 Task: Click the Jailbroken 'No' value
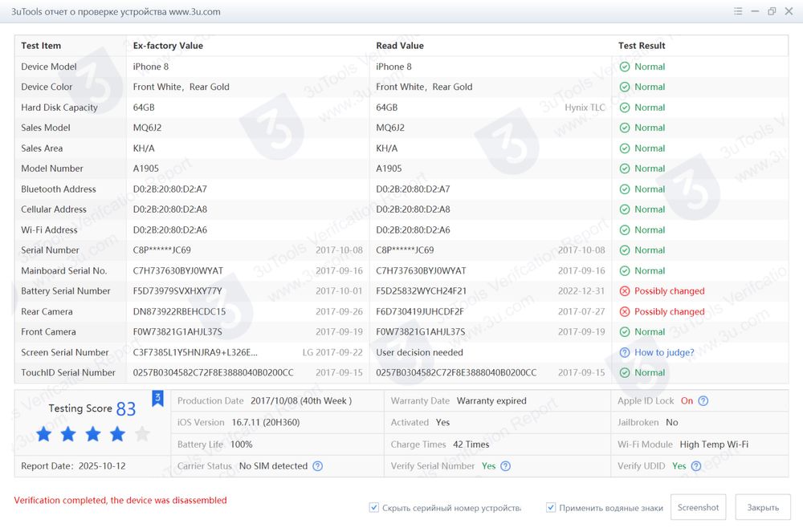tap(672, 423)
